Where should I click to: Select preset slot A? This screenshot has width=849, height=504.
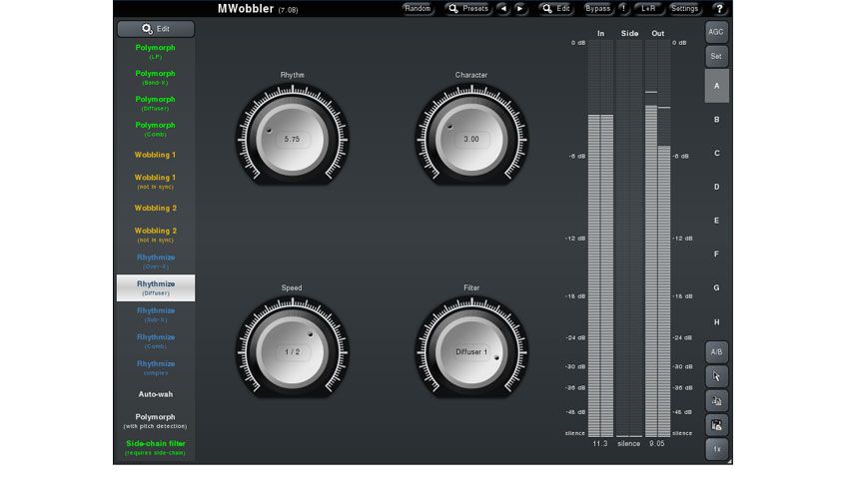(x=716, y=86)
